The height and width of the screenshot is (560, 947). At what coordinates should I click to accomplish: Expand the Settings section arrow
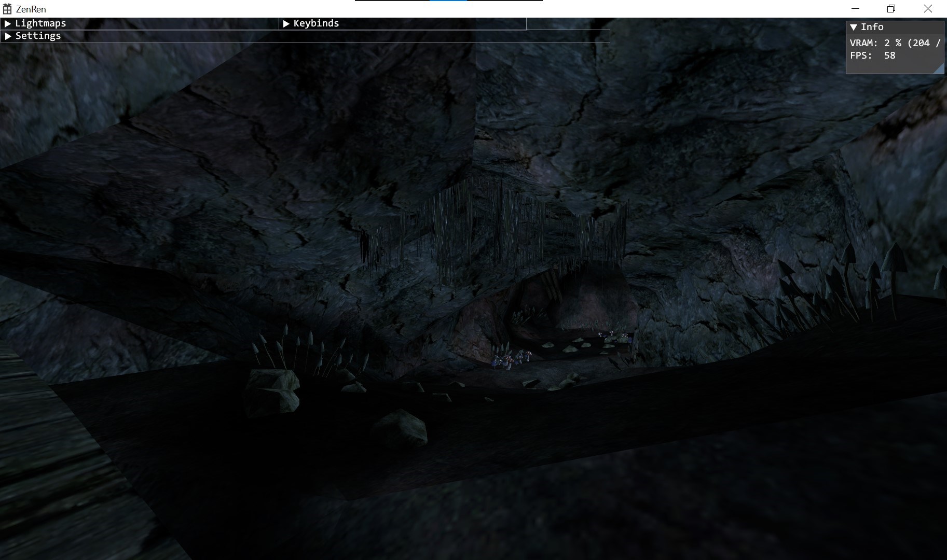[x=8, y=36]
